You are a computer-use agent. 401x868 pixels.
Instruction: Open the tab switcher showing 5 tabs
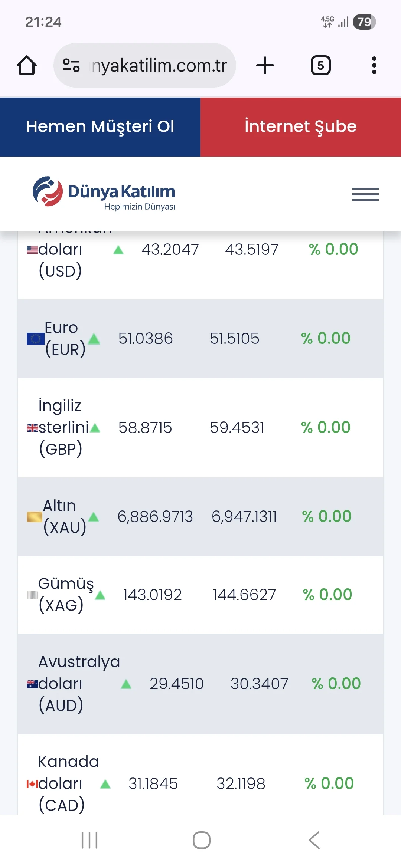coord(320,66)
